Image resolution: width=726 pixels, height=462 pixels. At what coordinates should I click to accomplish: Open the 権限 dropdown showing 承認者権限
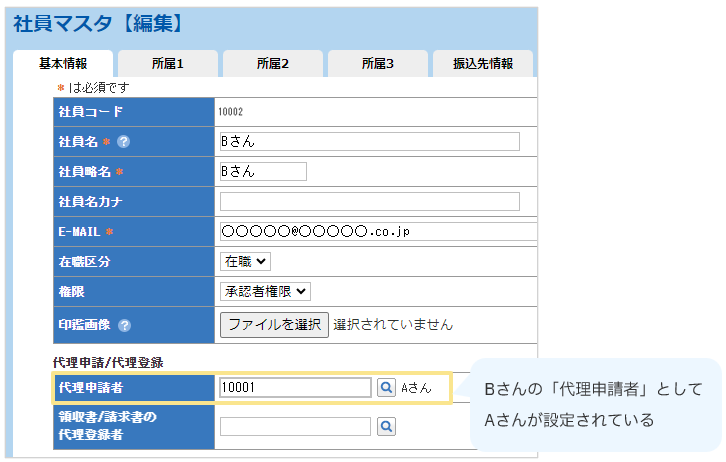(x=265, y=291)
